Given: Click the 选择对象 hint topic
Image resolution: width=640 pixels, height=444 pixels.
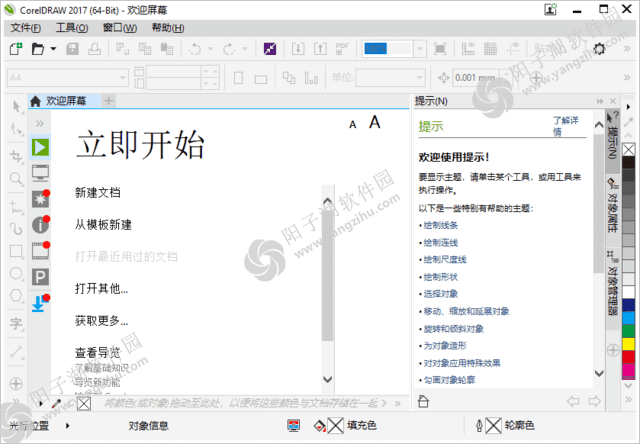Looking at the screenshot, I should pyautogui.click(x=440, y=294).
